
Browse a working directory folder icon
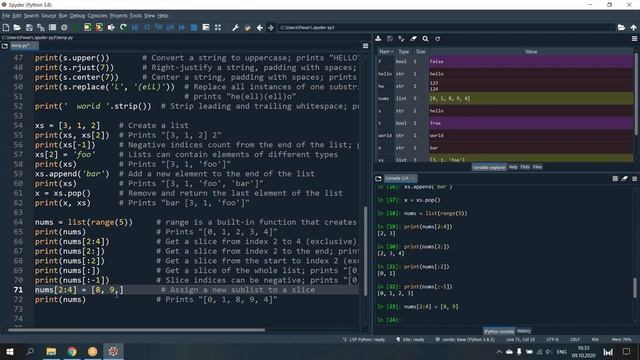coord(621,27)
